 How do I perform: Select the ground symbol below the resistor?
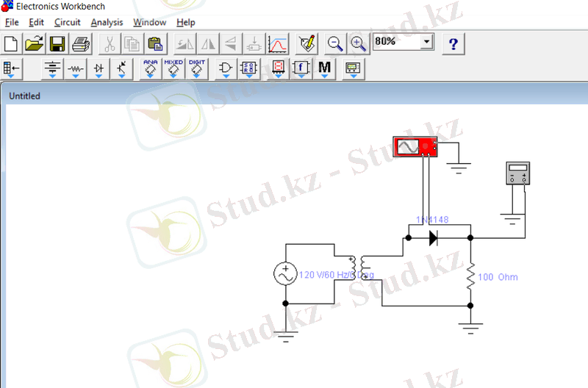[x=470, y=328]
